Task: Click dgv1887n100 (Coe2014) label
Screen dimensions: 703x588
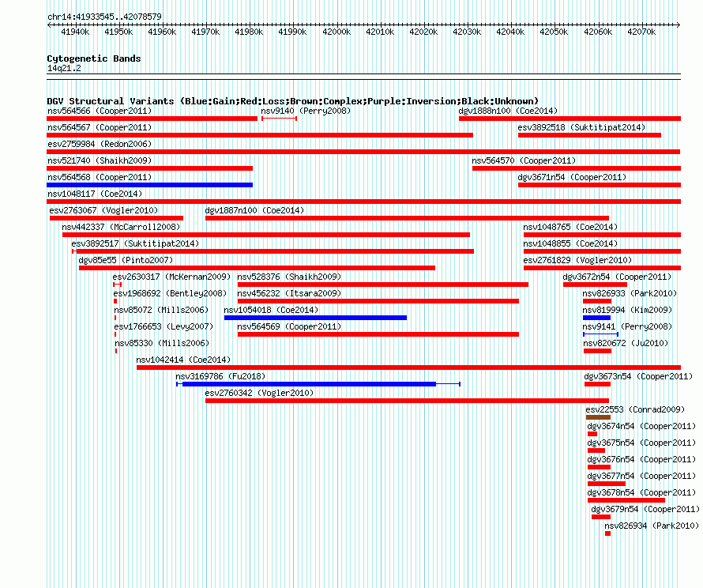Action: point(254,210)
